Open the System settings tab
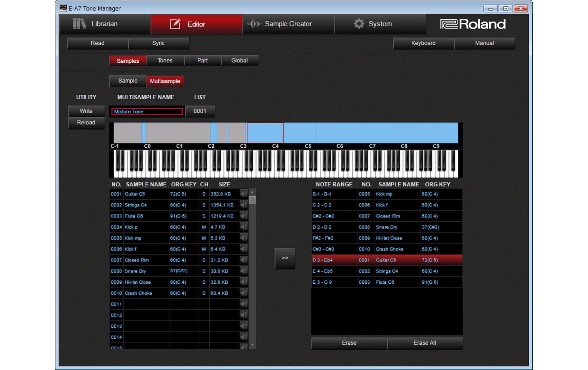 pyautogui.click(x=380, y=24)
